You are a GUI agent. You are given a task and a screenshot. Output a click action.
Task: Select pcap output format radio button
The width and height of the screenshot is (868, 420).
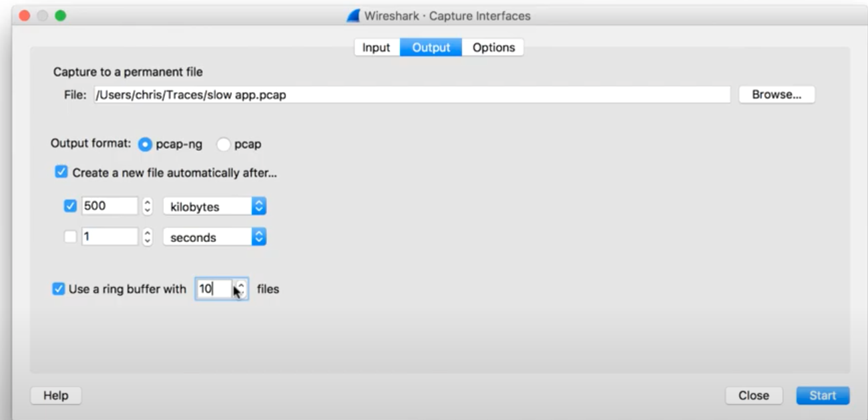pos(223,144)
